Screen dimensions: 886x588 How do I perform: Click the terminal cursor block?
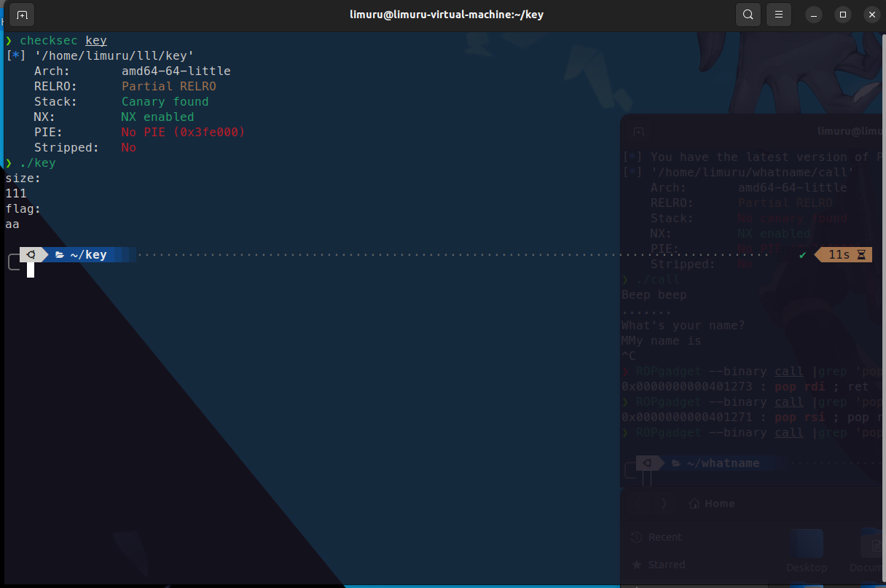pyautogui.click(x=31, y=270)
